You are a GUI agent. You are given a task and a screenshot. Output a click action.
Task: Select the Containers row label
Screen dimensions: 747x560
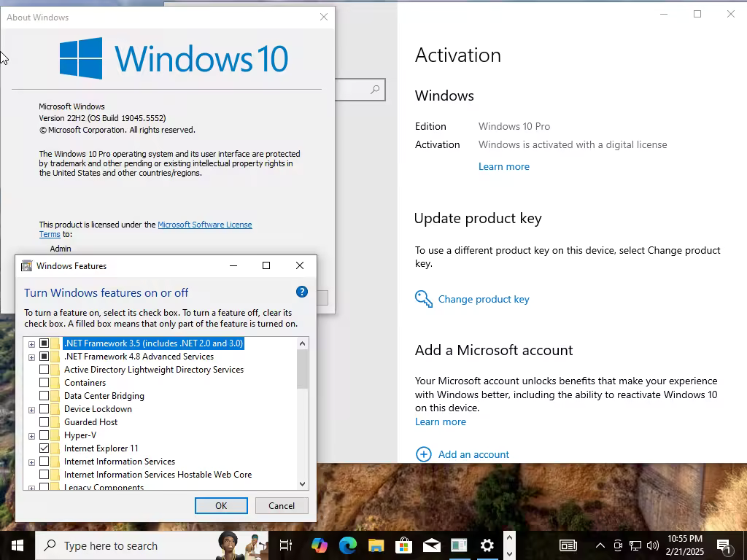(x=85, y=382)
